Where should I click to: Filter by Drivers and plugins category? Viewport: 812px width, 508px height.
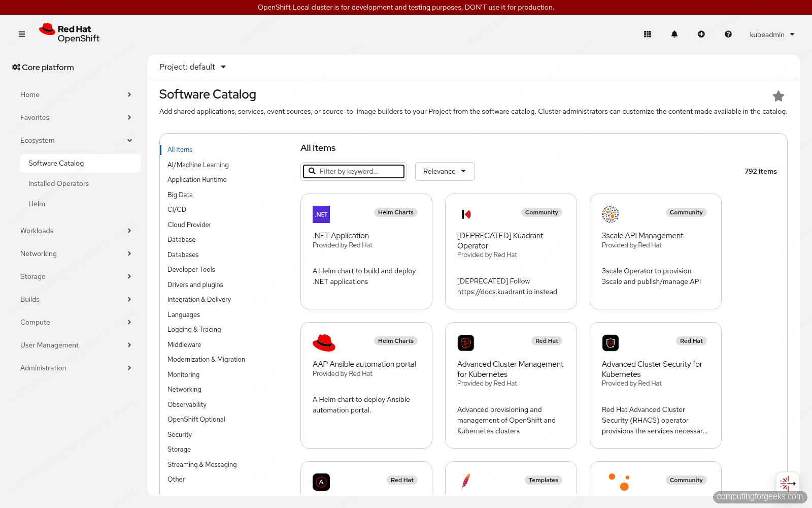(x=195, y=284)
